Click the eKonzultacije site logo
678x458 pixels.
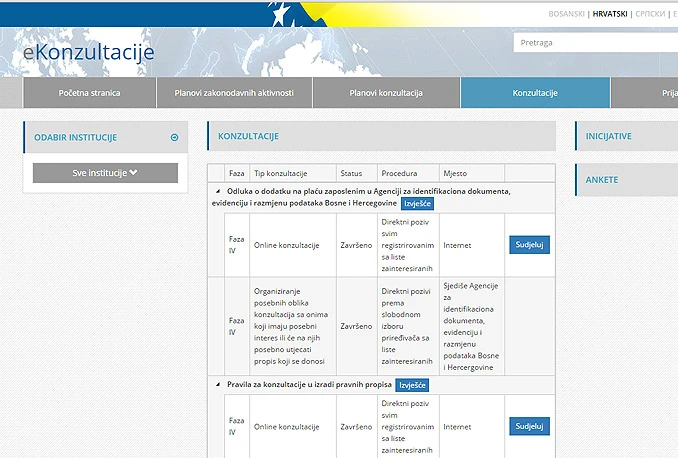(89, 52)
